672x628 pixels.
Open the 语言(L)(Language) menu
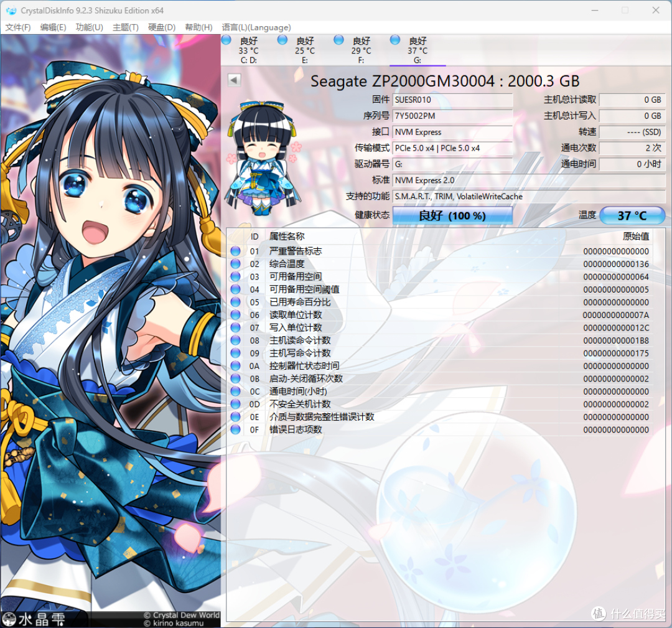click(256, 27)
